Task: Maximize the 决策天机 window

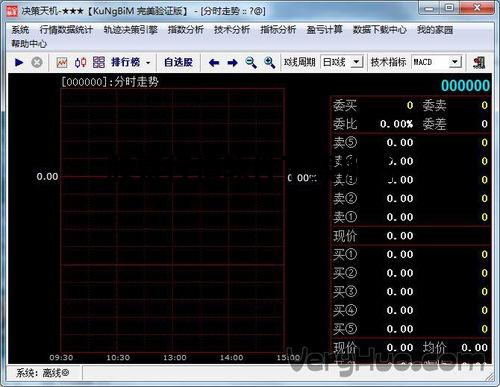Action: 450,8
